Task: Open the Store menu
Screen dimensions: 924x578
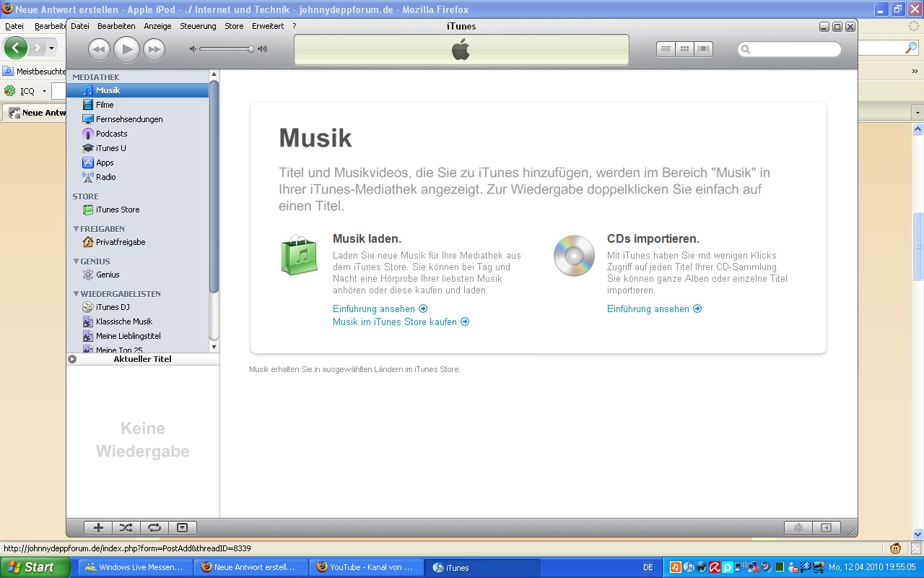Action: [x=234, y=26]
